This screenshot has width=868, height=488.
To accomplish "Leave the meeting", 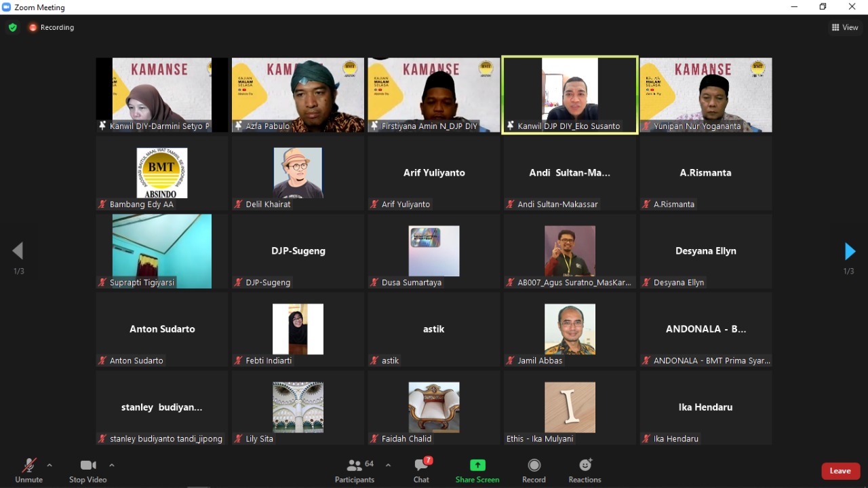I will click(840, 471).
